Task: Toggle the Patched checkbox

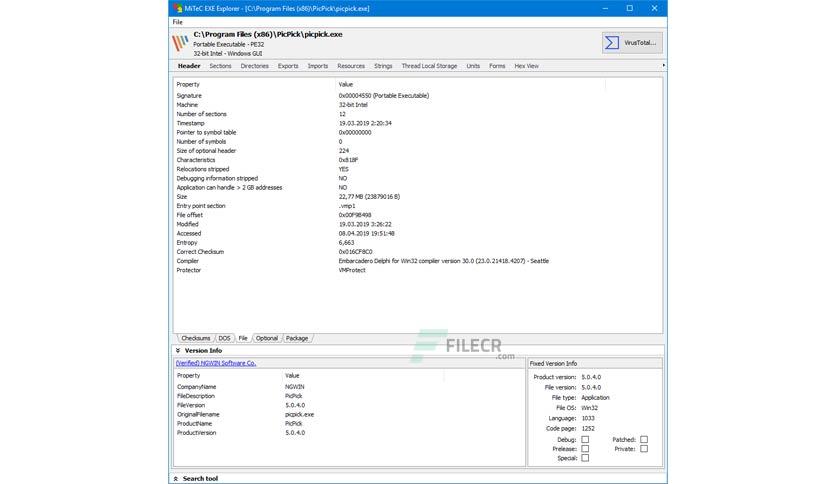Action: [x=644, y=440]
